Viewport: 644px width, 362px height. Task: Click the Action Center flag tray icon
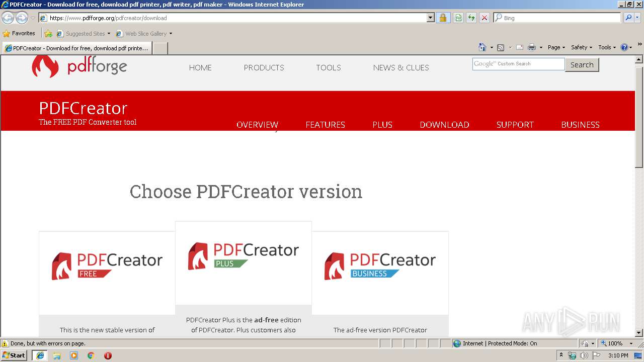click(x=596, y=355)
